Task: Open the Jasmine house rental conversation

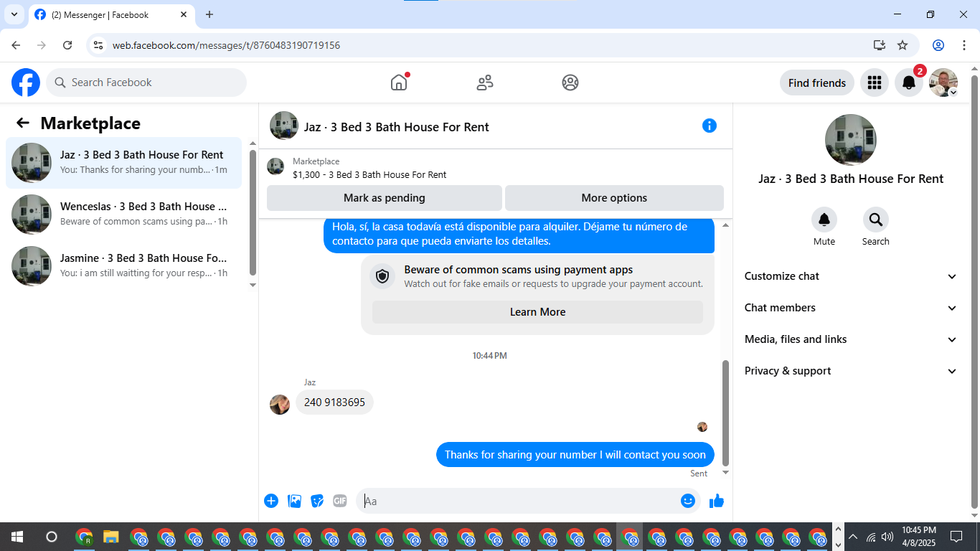Action: (x=123, y=266)
